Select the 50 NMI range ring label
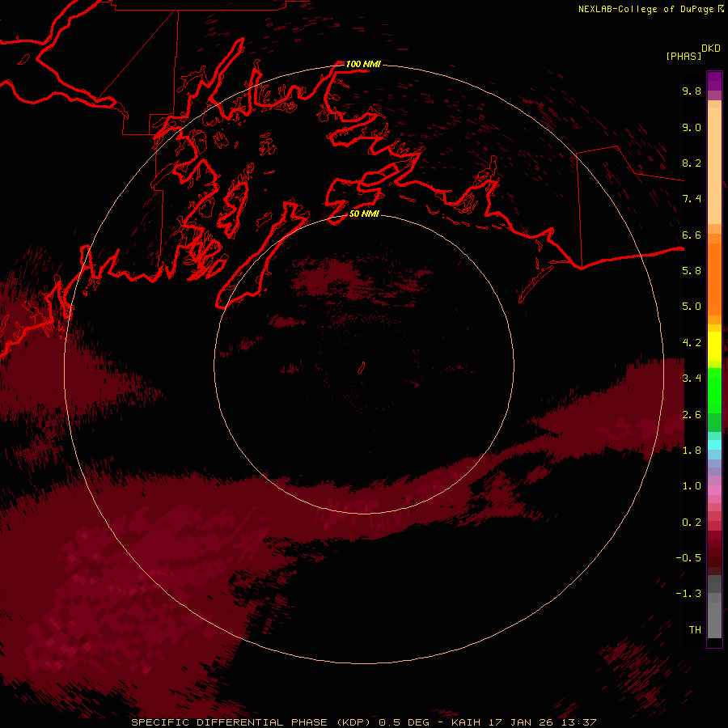Image resolution: width=728 pixels, height=728 pixels. pos(364,214)
